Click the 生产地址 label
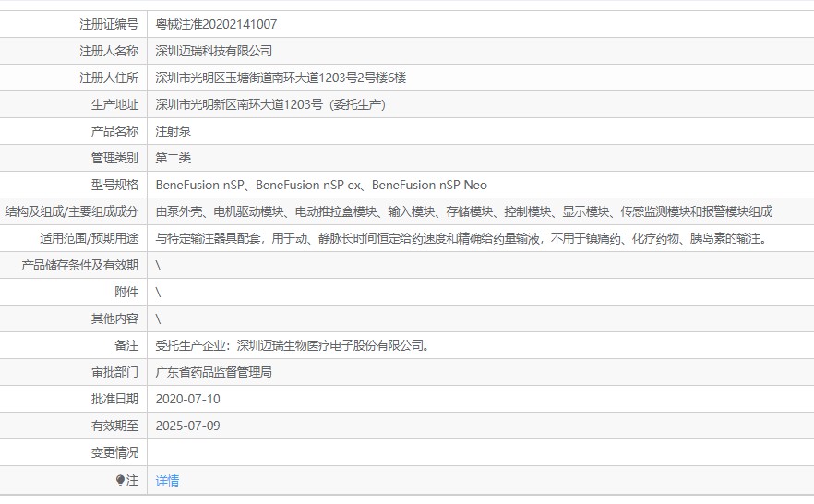The image size is (814, 504). click(x=114, y=105)
